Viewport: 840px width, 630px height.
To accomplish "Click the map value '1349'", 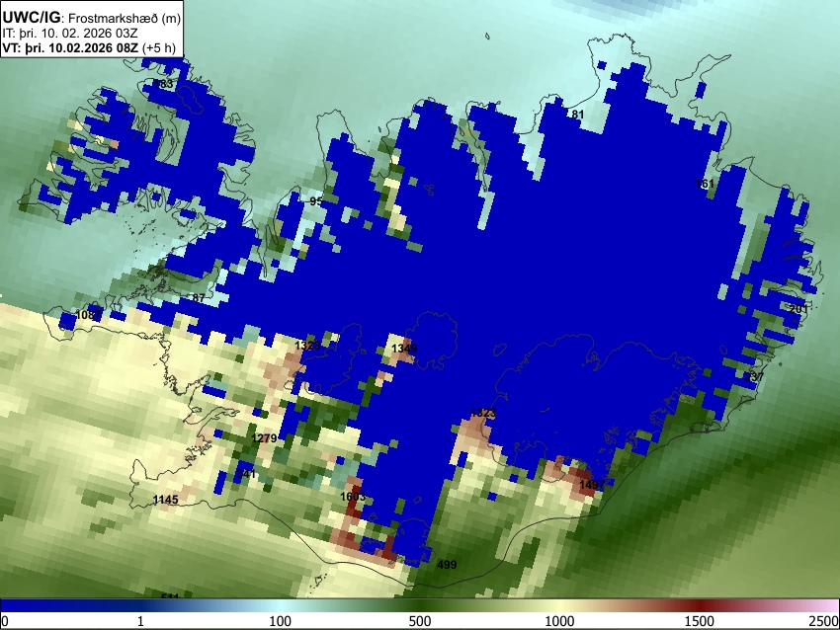I will point(404,349).
